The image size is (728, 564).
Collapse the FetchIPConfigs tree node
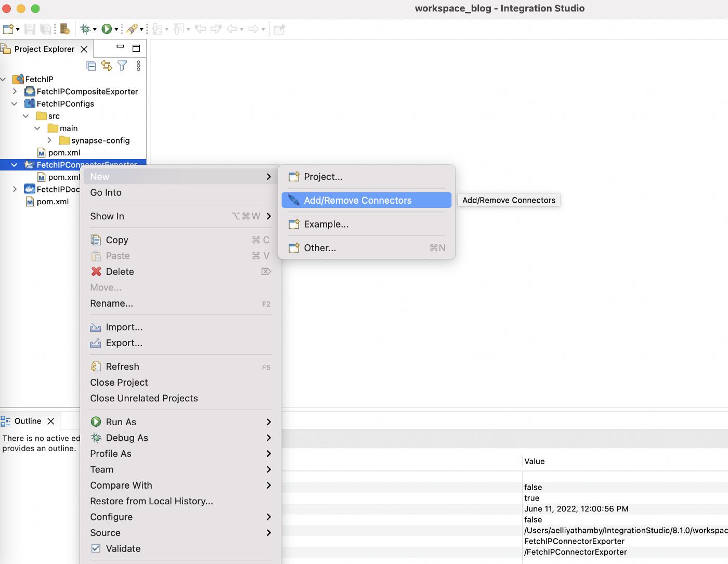click(x=15, y=103)
